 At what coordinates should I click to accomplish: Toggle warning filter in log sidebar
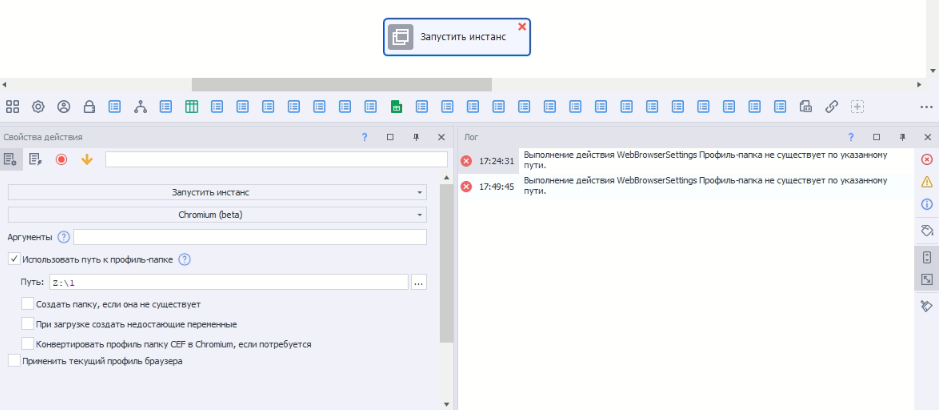[x=926, y=181]
